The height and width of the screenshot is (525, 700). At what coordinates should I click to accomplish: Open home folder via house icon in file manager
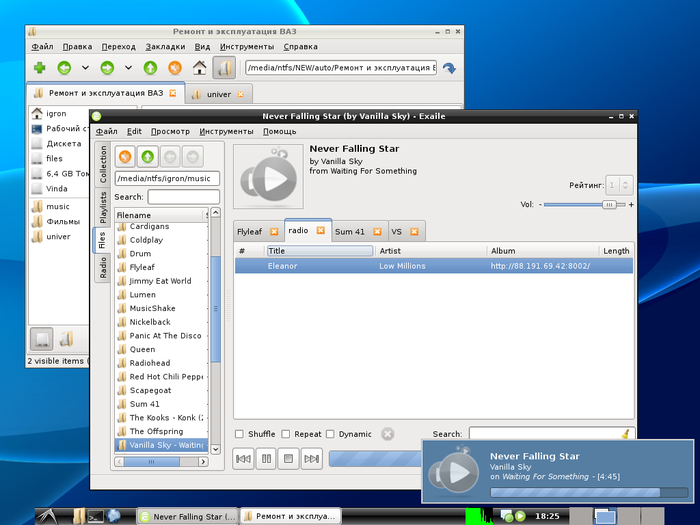click(x=200, y=68)
